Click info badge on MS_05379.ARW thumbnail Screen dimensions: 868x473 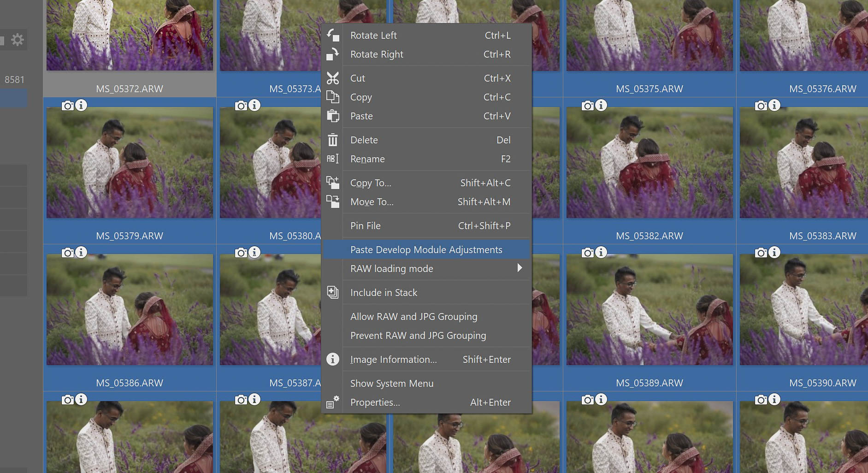tap(81, 106)
